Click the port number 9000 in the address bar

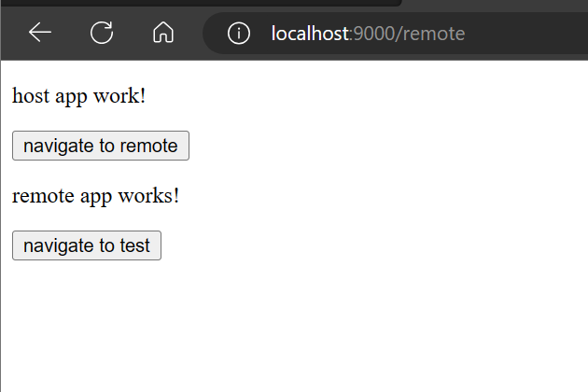(x=374, y=34)
